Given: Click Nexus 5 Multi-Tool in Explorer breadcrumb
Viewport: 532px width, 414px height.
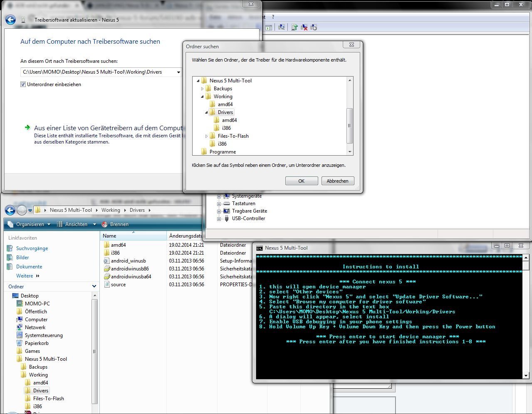Looking at the screenshot, I should (71, 210).
